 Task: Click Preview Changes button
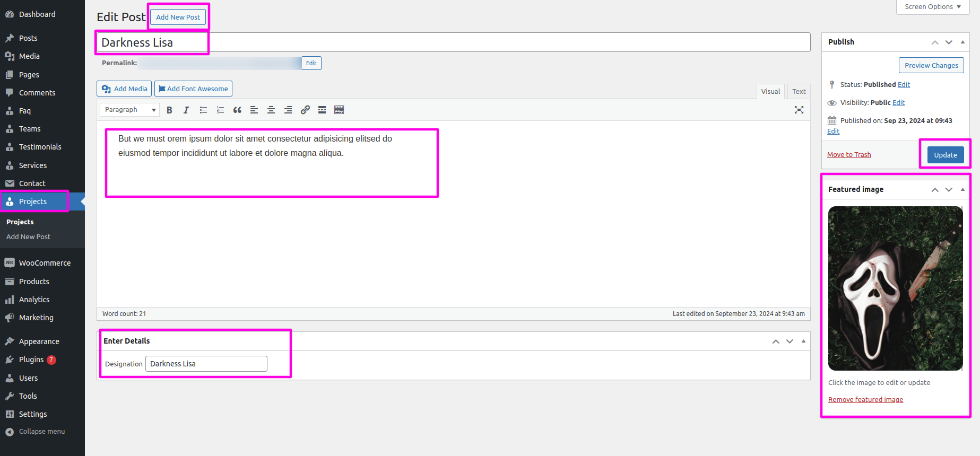931,65
